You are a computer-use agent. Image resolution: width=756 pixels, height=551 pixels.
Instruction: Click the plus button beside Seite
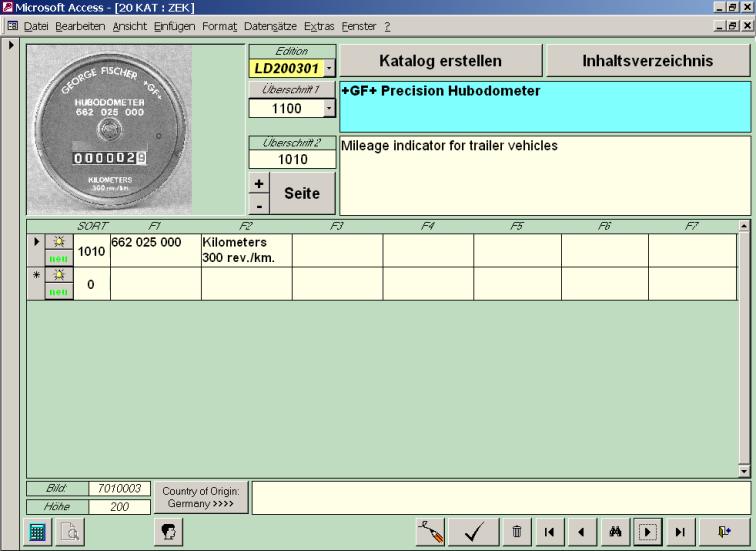[x=257, y=184]
